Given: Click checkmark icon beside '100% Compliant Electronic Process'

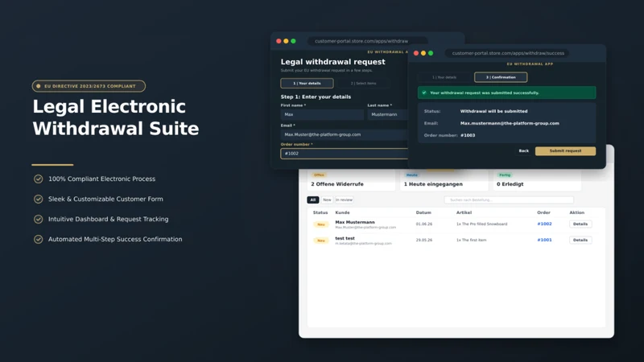Looking at the screenshot, I should 38,179.
